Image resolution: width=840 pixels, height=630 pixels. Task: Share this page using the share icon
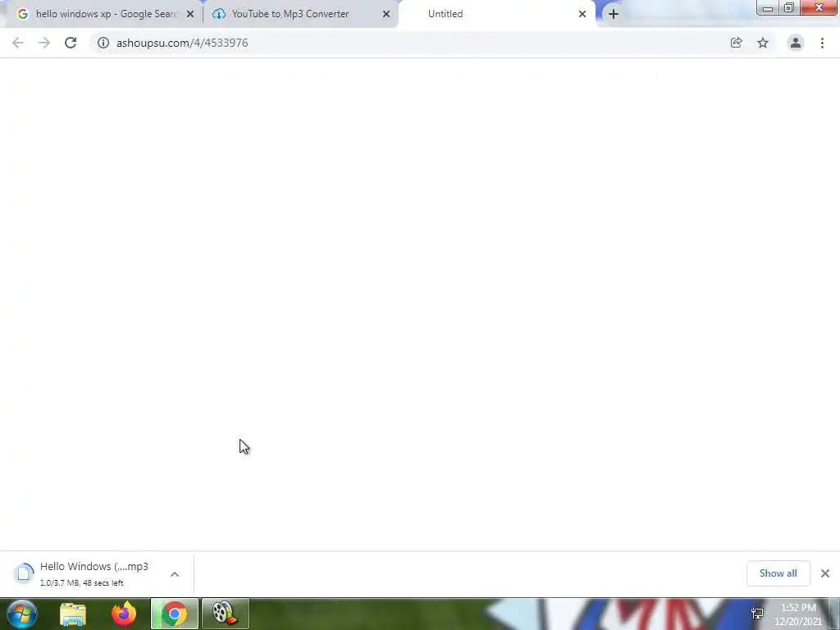coord(737,43)
